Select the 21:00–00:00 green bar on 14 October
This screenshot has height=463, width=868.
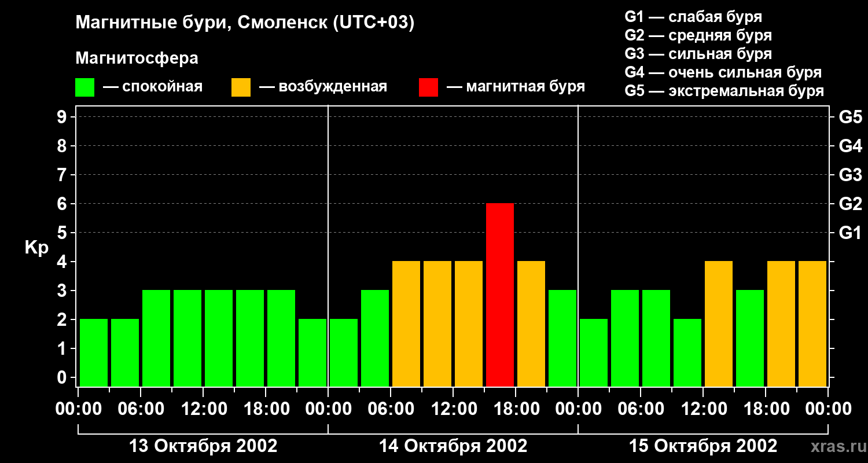[x=562, y=338]
